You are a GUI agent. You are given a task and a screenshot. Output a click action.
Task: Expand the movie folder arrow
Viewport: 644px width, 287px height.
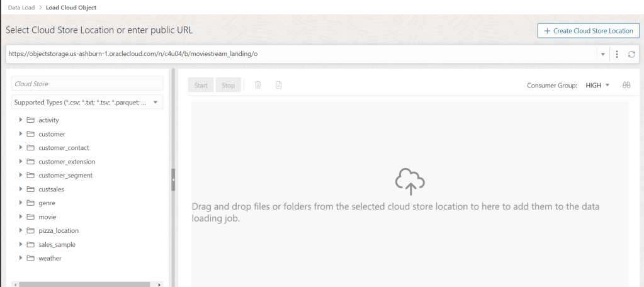coord(21,217)
